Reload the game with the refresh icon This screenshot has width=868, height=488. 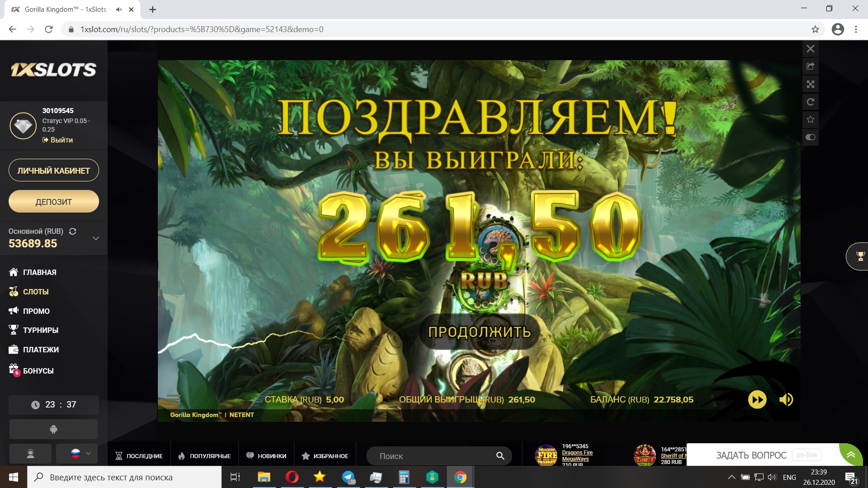pos(810,102)
